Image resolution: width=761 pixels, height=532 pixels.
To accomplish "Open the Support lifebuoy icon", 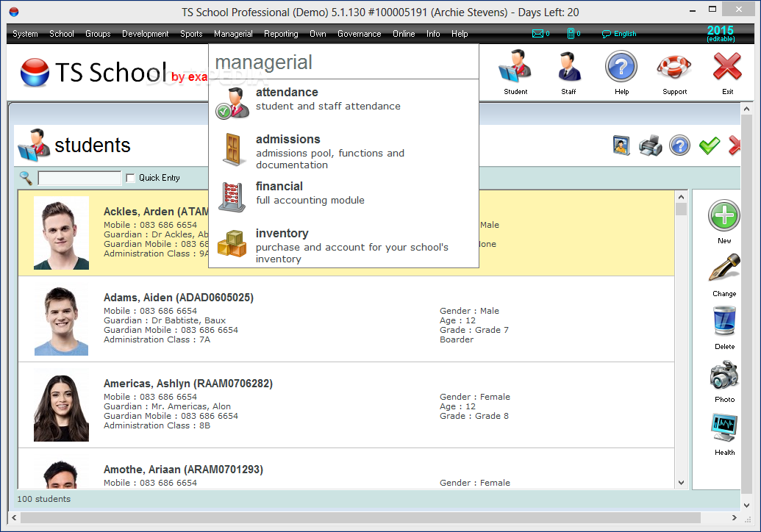I will (x=674, y=68).
